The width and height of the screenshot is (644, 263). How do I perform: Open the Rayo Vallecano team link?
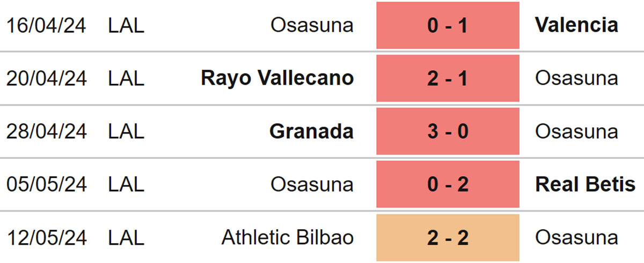(277, 78)
